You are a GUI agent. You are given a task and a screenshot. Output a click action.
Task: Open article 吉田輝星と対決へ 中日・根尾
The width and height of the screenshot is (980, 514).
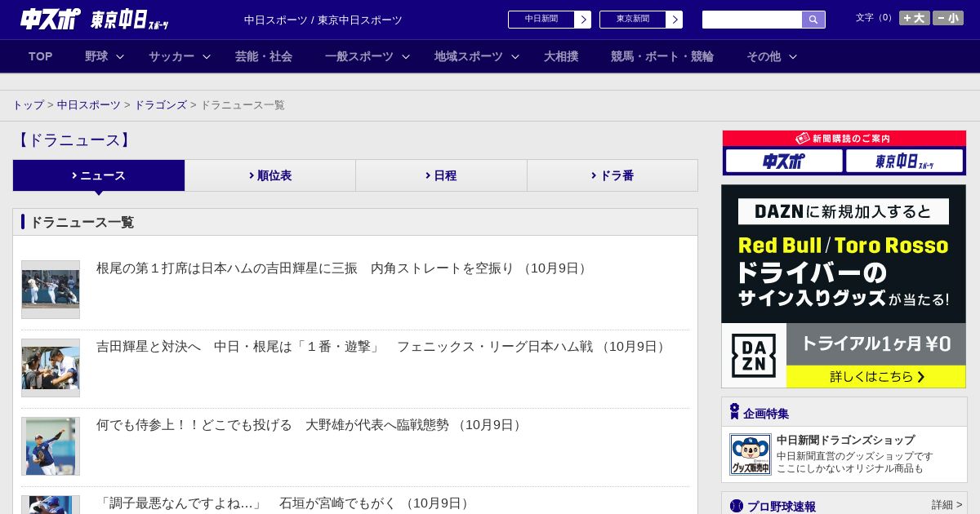[x=382, y=347]
